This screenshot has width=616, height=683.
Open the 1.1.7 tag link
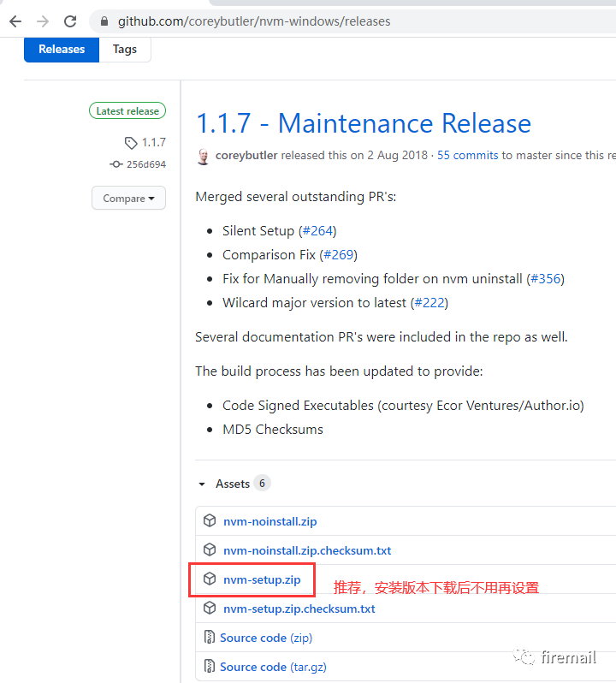point(154,142)
